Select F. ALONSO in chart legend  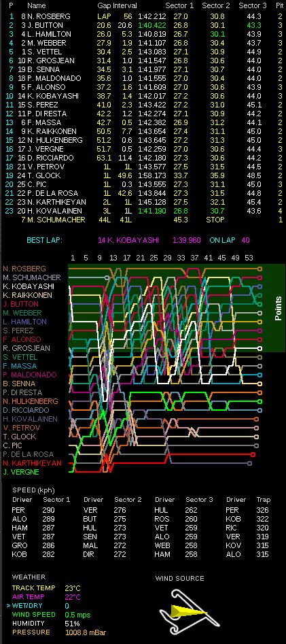[x=22, y=339]
